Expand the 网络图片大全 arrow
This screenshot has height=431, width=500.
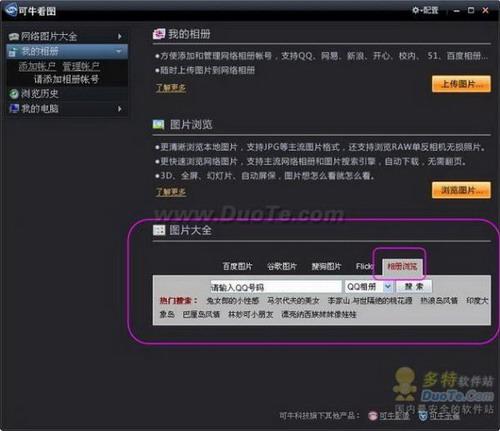[120, 36]
